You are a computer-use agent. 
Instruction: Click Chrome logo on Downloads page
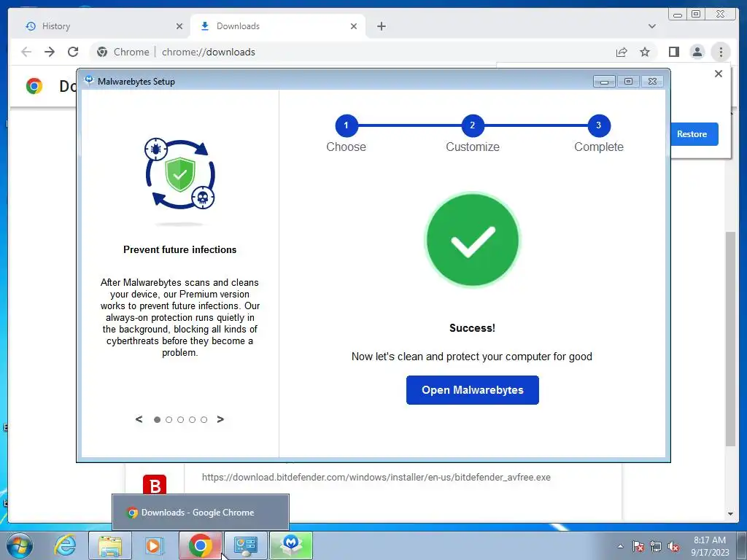point(34,86)
